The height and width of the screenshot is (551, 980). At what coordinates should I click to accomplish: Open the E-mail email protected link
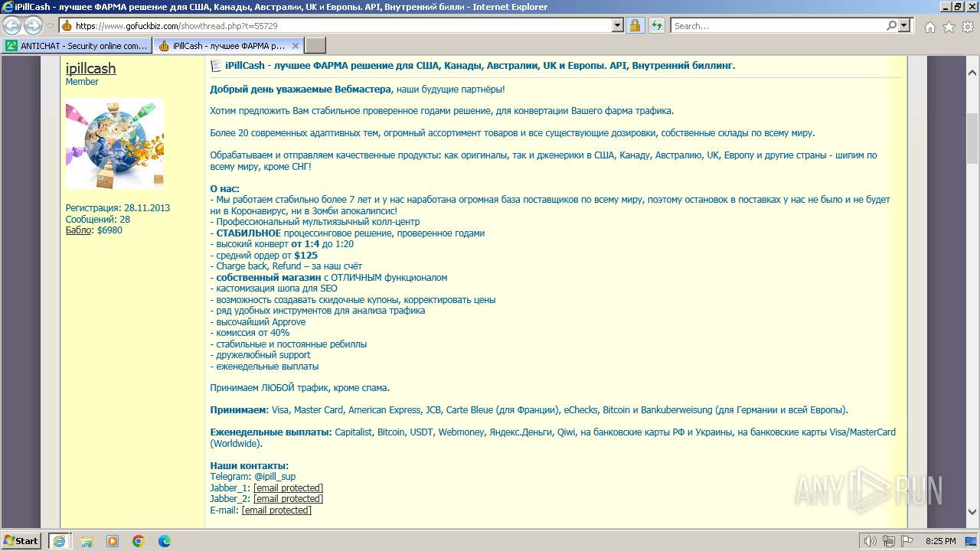click(x=277, y=510)
